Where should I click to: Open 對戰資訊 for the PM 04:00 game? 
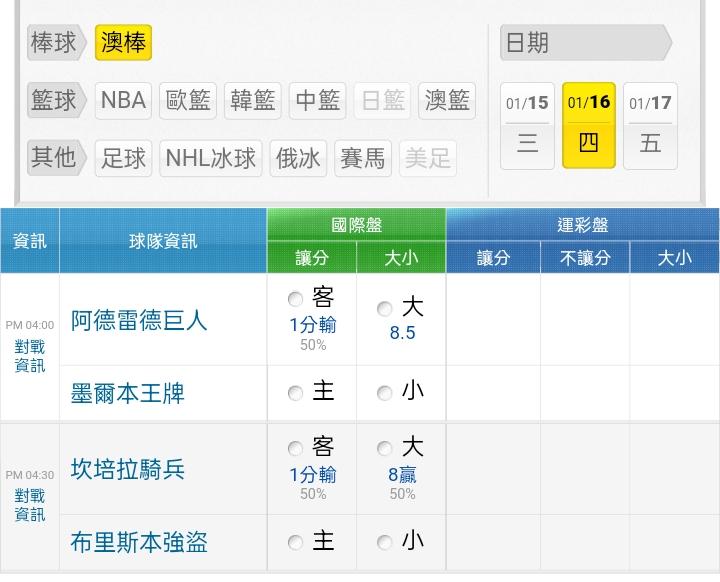30,356
